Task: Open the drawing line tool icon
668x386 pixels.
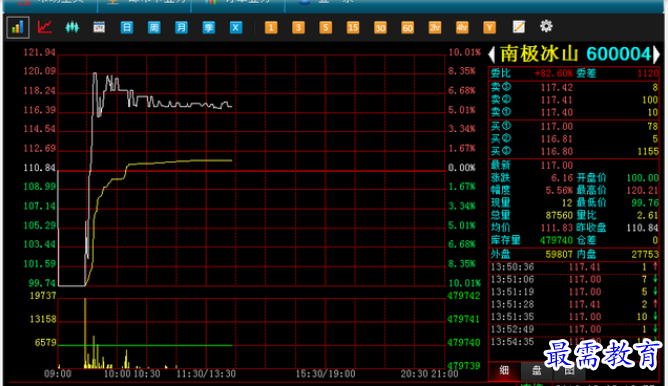Action: pos(518,27)
